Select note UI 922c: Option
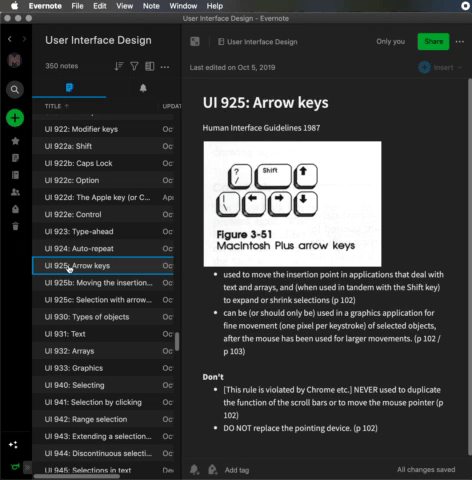 tap(103, 180)
